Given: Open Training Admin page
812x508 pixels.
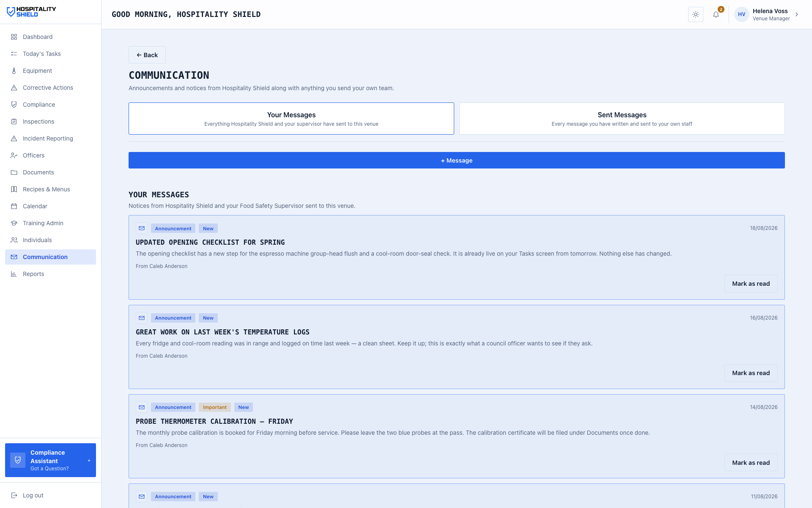Looking at the screenshot, I should pyautogui.click(x=50, y=223).
